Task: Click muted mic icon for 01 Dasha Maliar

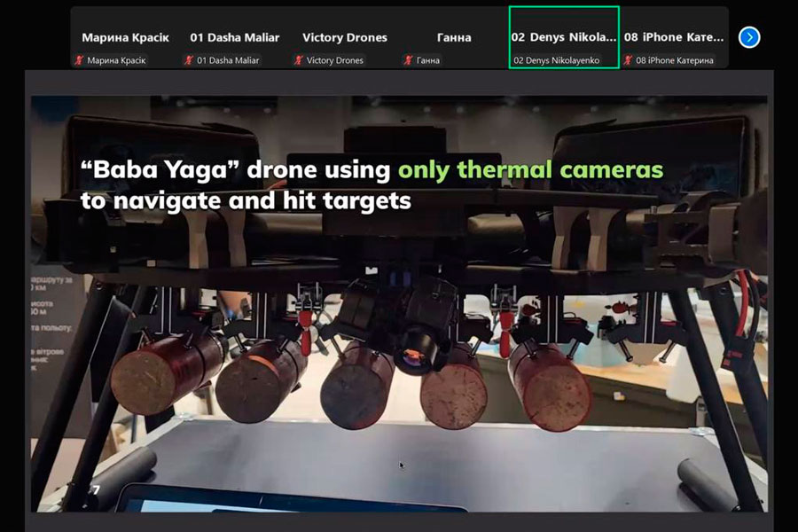Action: pyautogui.click(x=189, y=60)
